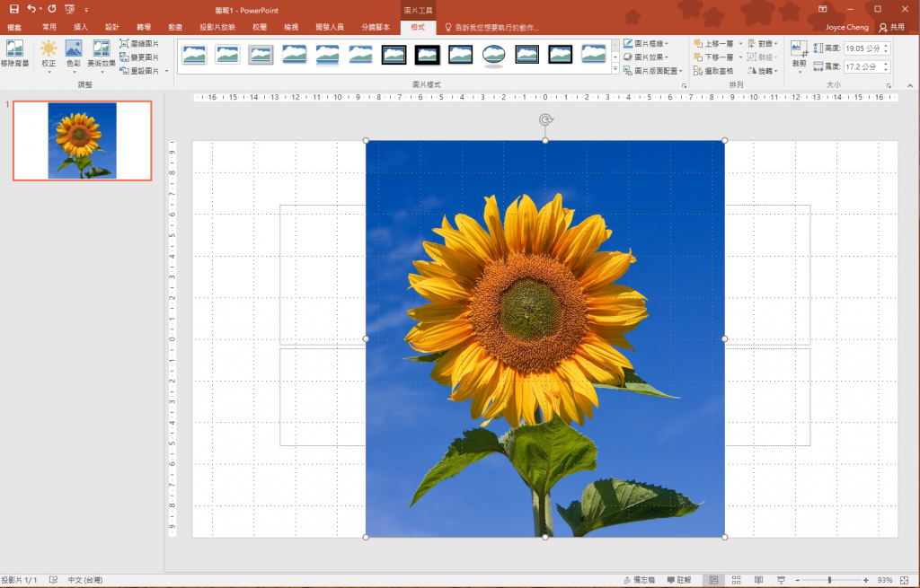Click the 共用 (Share) button

pos(892,27)
